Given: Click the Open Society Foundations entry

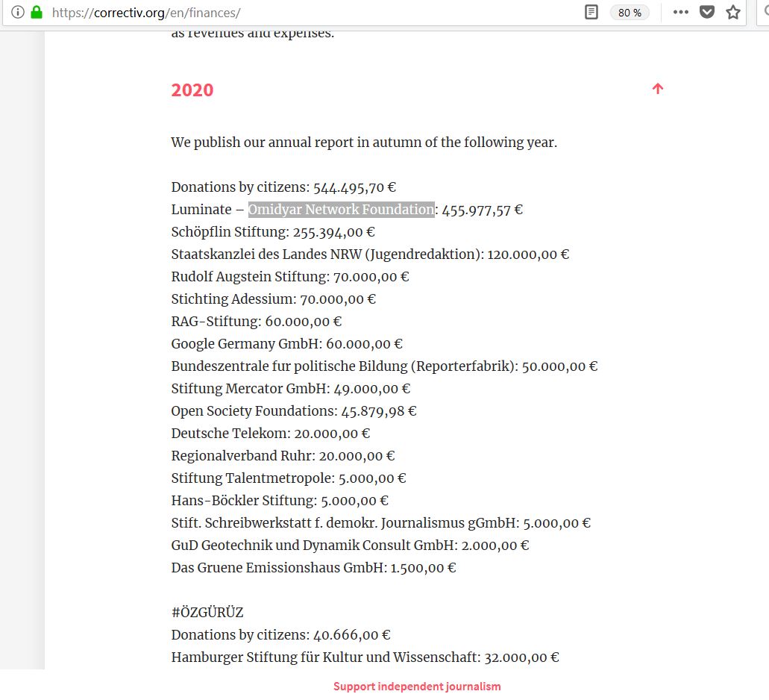Looking at the screenshot, I should click(x=294, y=411).
